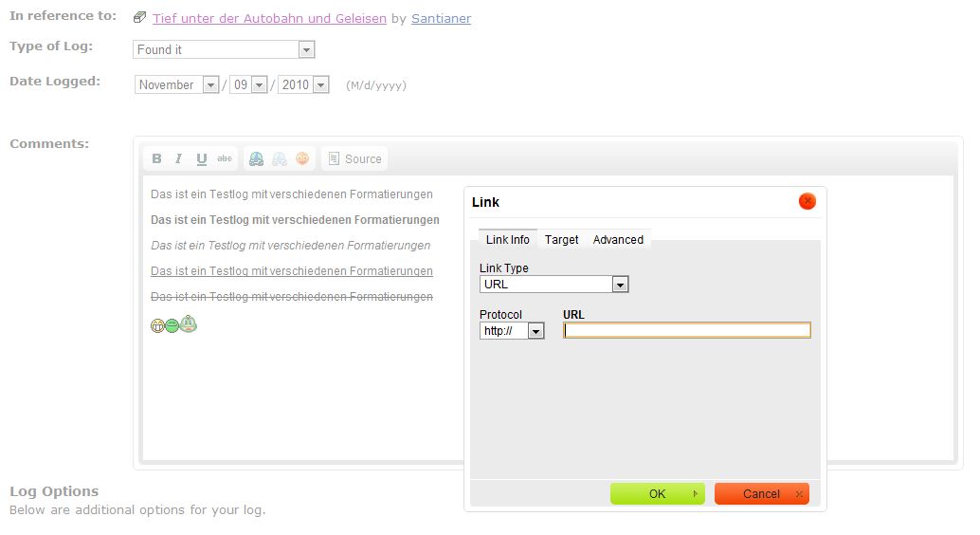Open the Type of Log dropdown
This screenshot has width=980, height=535.
point(224,49)
